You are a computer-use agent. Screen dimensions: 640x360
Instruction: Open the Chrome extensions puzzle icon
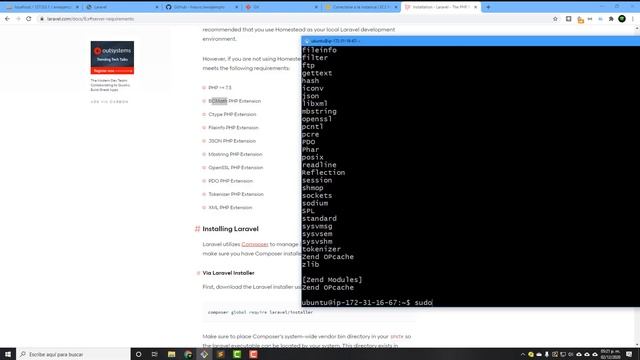(x=611, y=19)
